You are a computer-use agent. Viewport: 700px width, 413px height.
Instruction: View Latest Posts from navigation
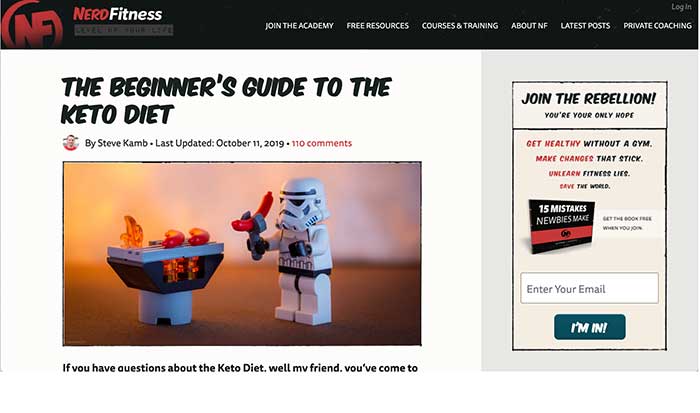coord(585,26)
